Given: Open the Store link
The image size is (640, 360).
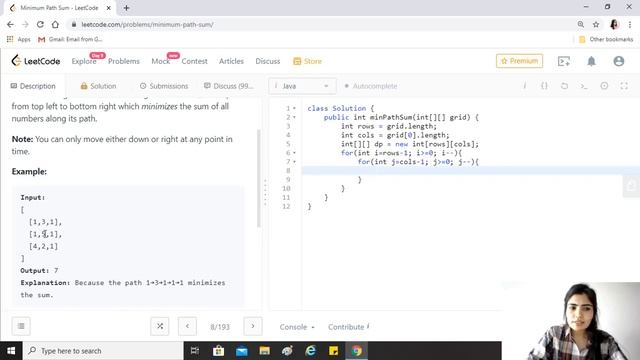Looking at the screenshot, I should pyautogui.click(x=307, y=61).
